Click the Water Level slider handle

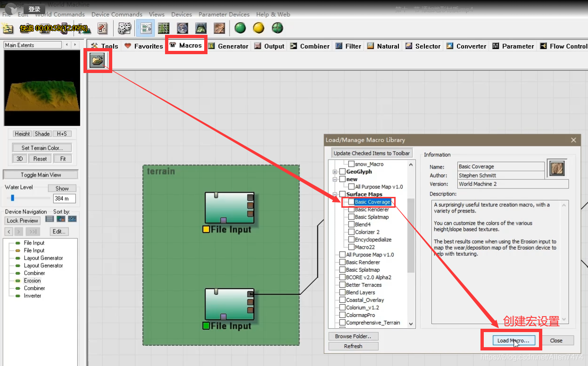(13, 198)
